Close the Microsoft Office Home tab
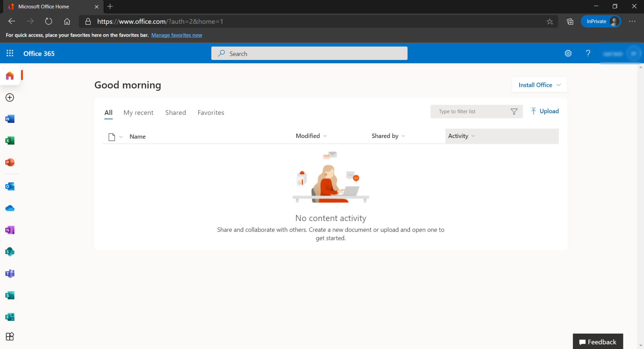Image resolution: width=644 pixels, height=349 pixels. pyautogui.click(x=96, y=6)
